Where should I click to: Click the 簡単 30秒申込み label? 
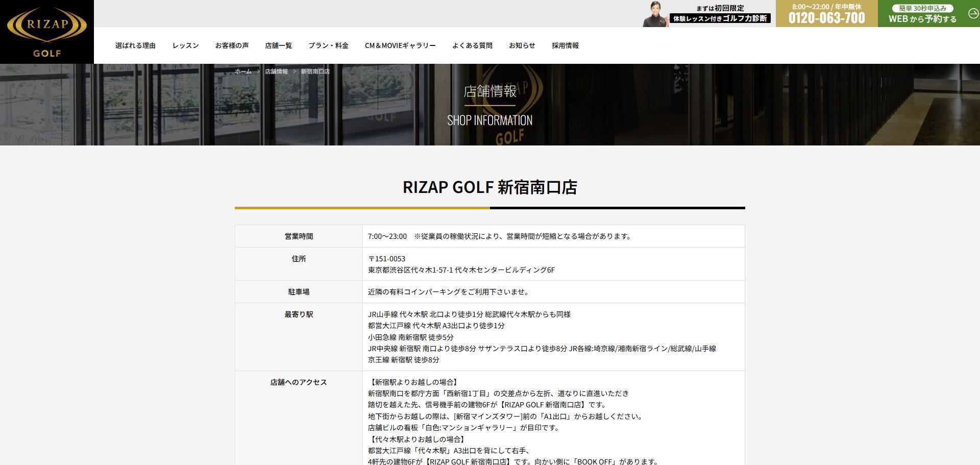[x=922, y=8]
